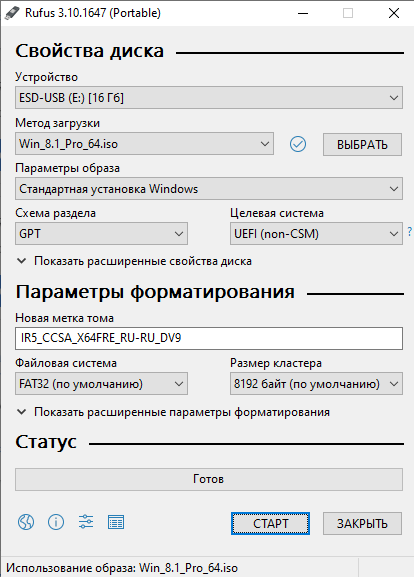Click the checksum checkmark icon
The width and height of the screenshot is (414, 577).
298,144
